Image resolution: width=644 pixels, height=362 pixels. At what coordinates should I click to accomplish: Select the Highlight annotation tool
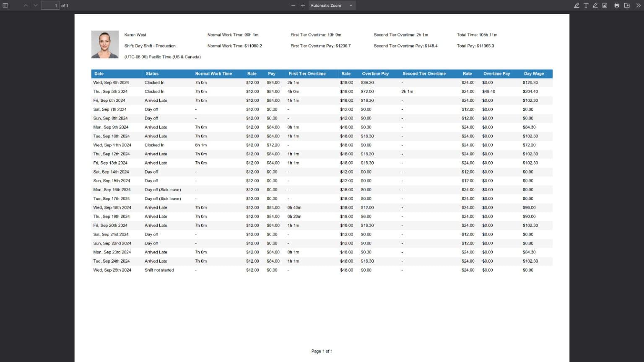tap(576, 5)
